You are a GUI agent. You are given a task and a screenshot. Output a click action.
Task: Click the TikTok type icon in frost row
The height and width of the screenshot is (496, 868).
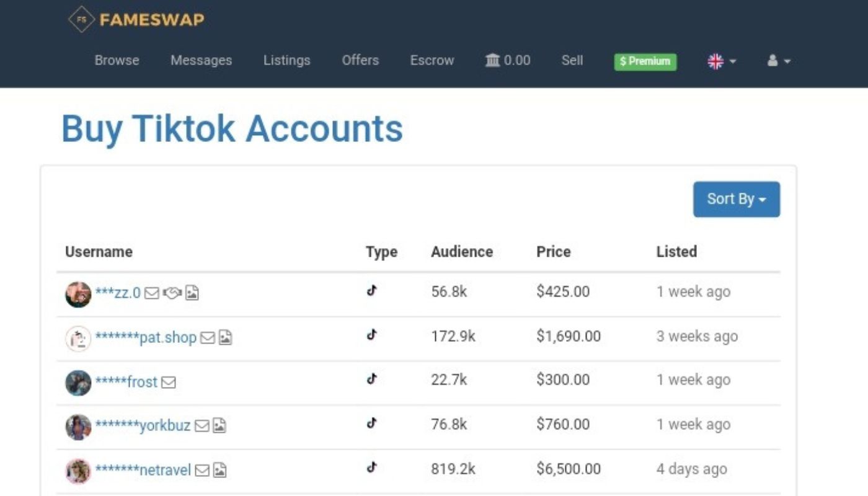tap(371, 379)
